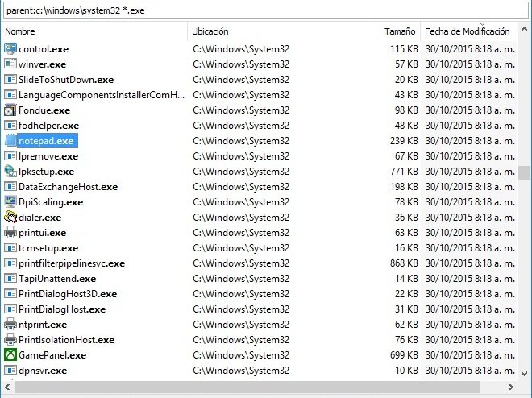Click the vertical scrollbar up arrow
Viewport: 532px width, 398px height.
click(524, 30)
